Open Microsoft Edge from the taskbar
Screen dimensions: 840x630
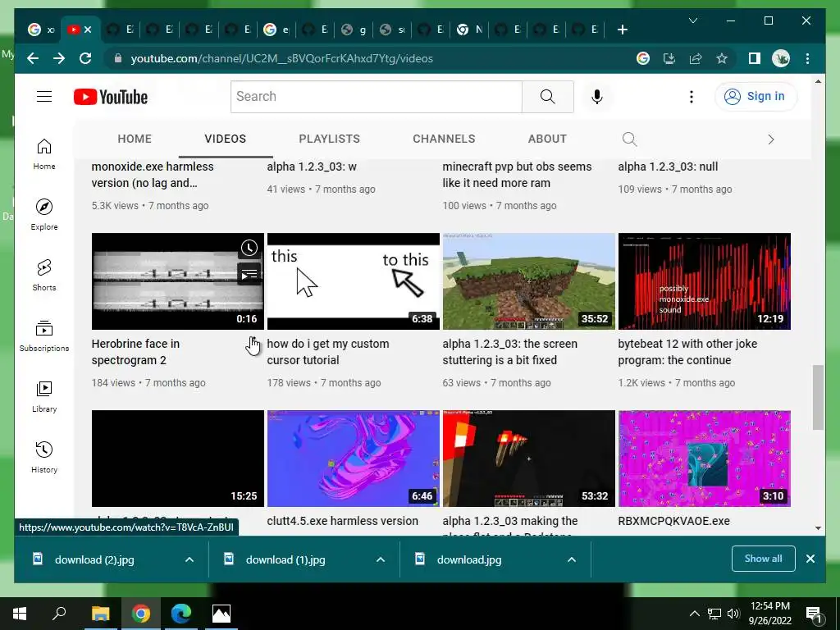(x=181, y=614)
